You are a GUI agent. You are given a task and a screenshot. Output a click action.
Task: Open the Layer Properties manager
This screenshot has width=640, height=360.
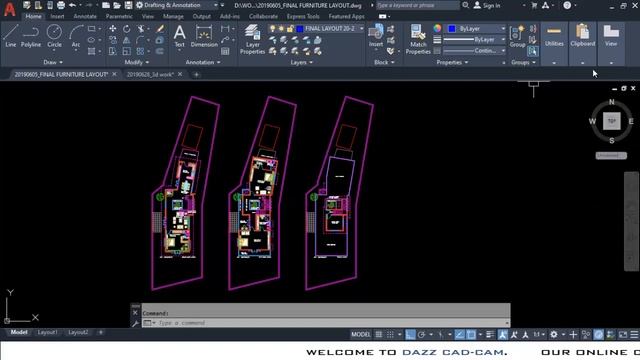[x=252, y=39]
